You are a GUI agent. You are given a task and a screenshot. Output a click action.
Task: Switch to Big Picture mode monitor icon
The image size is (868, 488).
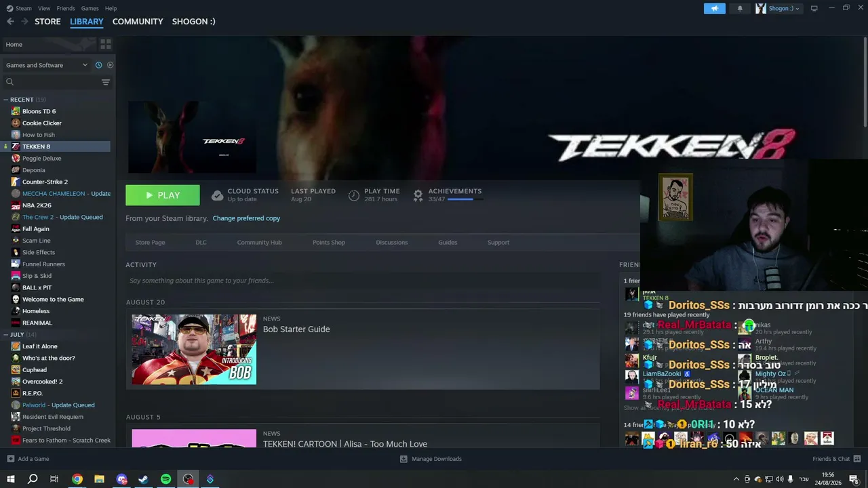(x=814, y=8)
